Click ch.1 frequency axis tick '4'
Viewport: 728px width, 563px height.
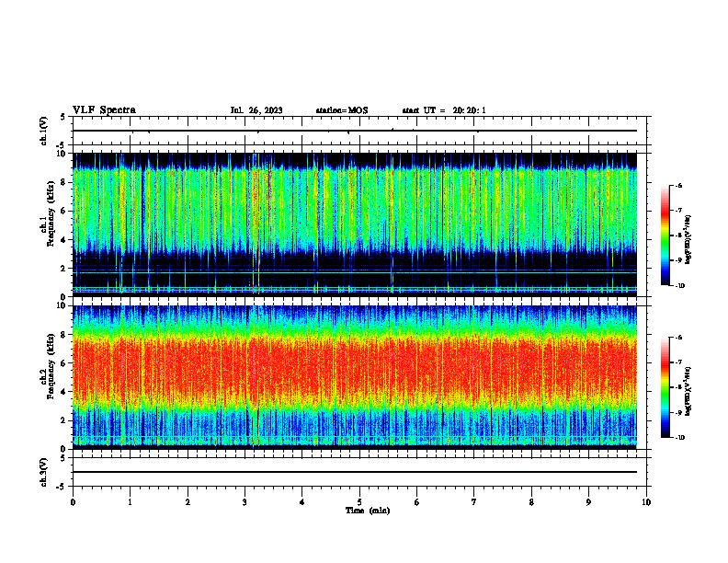[x=63, y=240]
